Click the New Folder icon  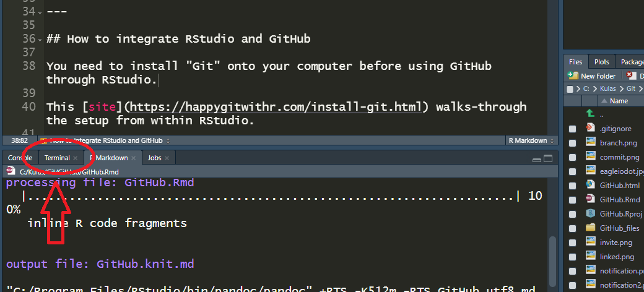(573, 75)
